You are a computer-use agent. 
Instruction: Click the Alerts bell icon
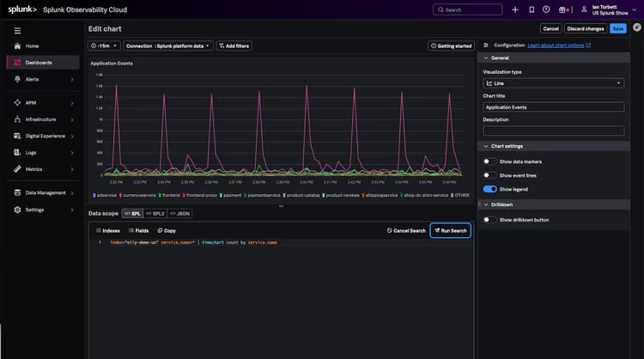17,79
